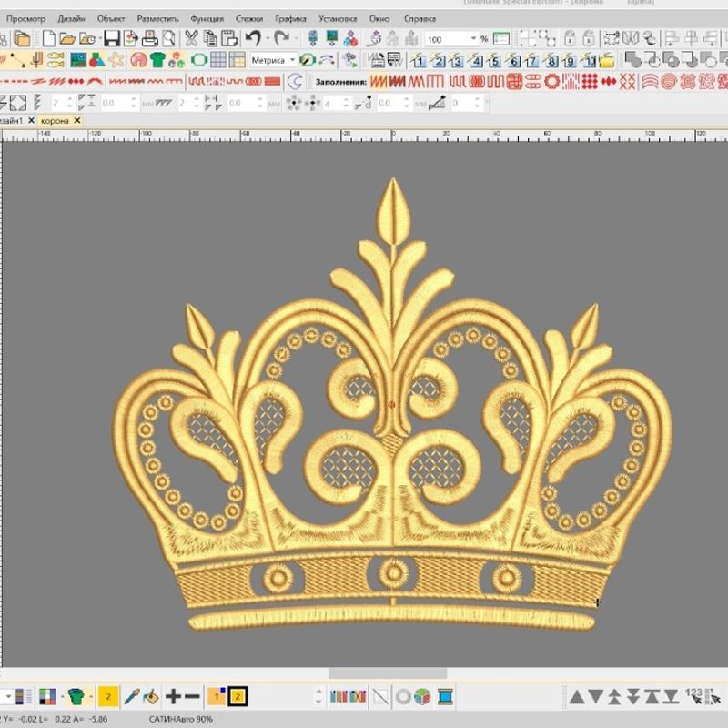Open the Справка menu
The height and width of the screenshot is (728, 728).
click(x=420, y=18)
